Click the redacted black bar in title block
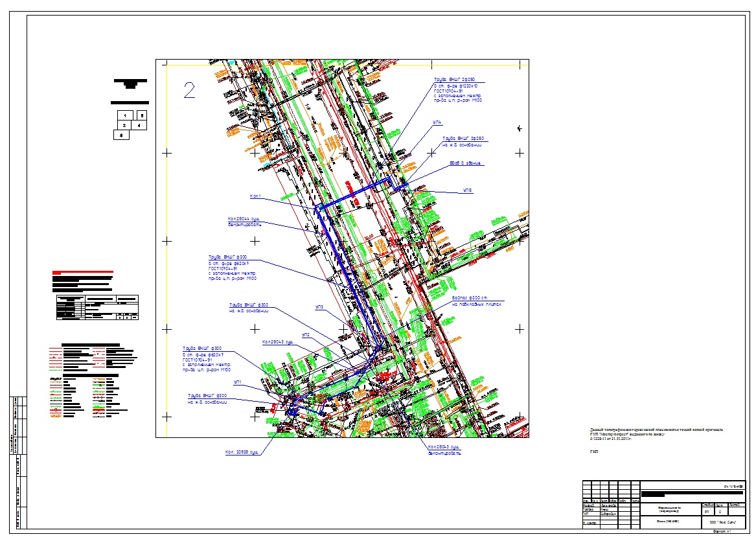This screenshot has height=541, width=756. (692, 494)
